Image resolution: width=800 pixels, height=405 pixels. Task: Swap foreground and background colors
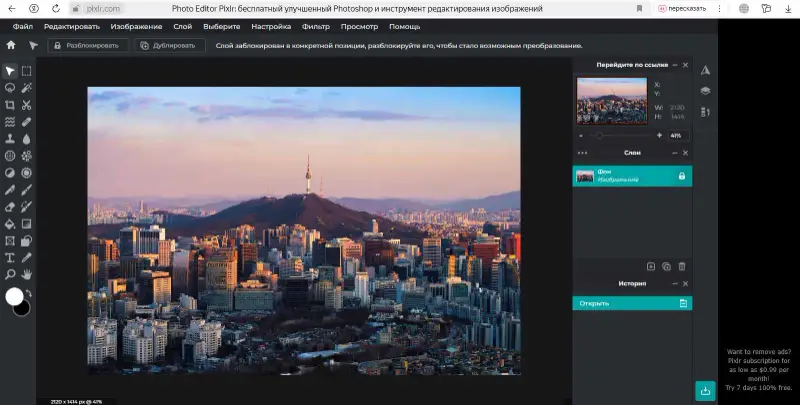pos(29,293)
